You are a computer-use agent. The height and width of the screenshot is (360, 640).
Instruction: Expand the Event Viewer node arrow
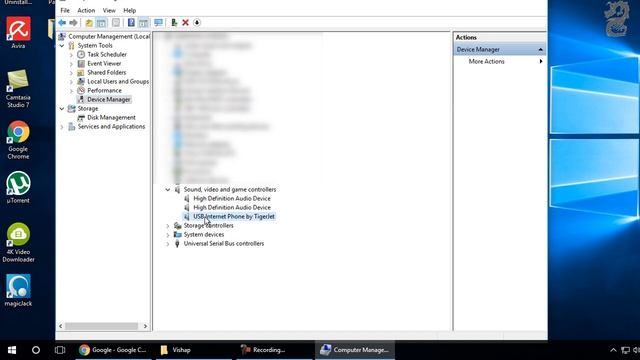tap(71, 64)
